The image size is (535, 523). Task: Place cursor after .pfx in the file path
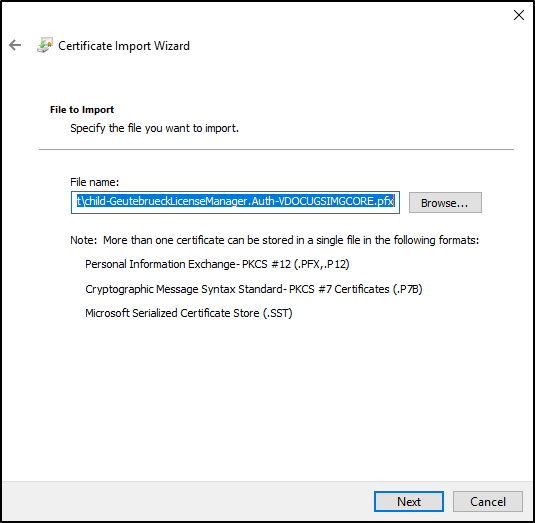[x=395, y=202]
